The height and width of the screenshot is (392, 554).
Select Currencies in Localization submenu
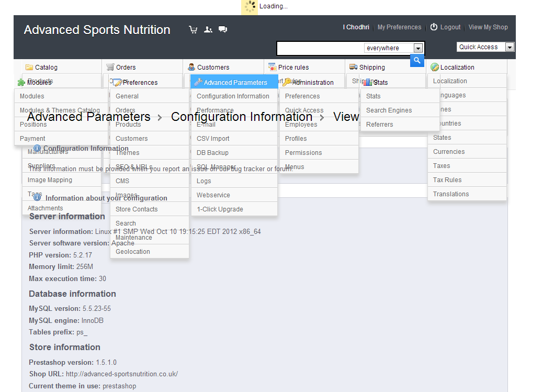[467, 152]
